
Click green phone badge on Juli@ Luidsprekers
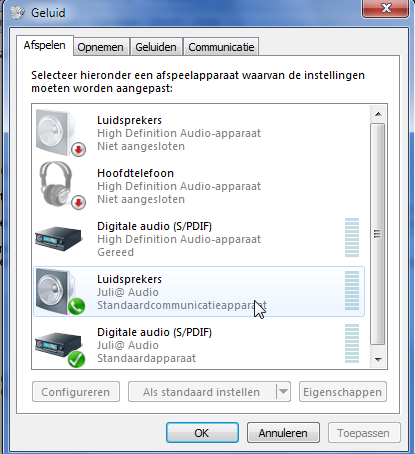(76, 307)
